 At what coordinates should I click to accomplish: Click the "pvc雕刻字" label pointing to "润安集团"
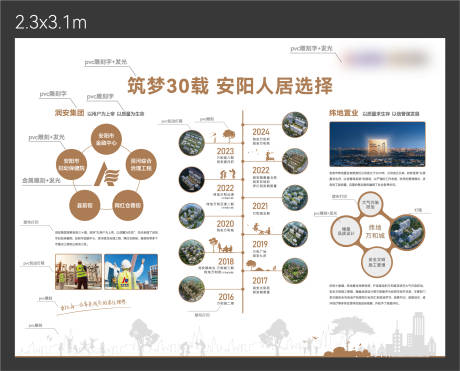53,94
